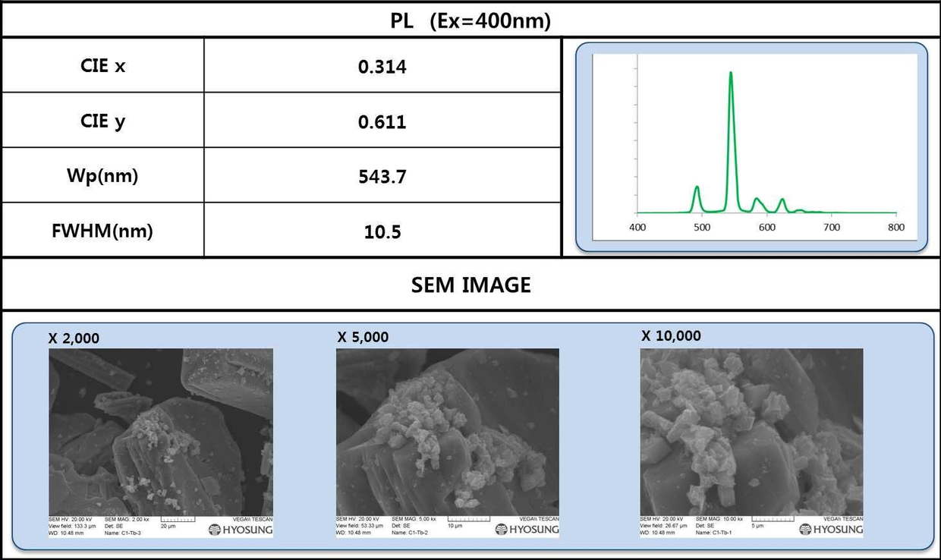This screenshot has width=941, height=560.
Task: Click the SEM IMAGE section title
Action: 470,285
